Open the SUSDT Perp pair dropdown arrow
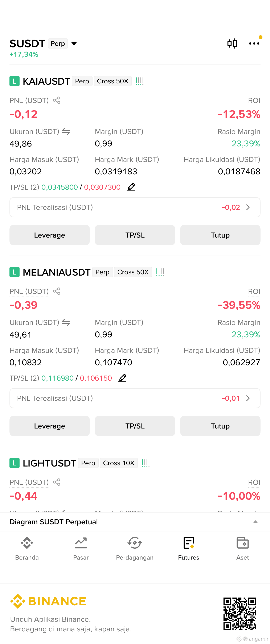The width and height of the screenshot is (270, 644). click(74, 43)
